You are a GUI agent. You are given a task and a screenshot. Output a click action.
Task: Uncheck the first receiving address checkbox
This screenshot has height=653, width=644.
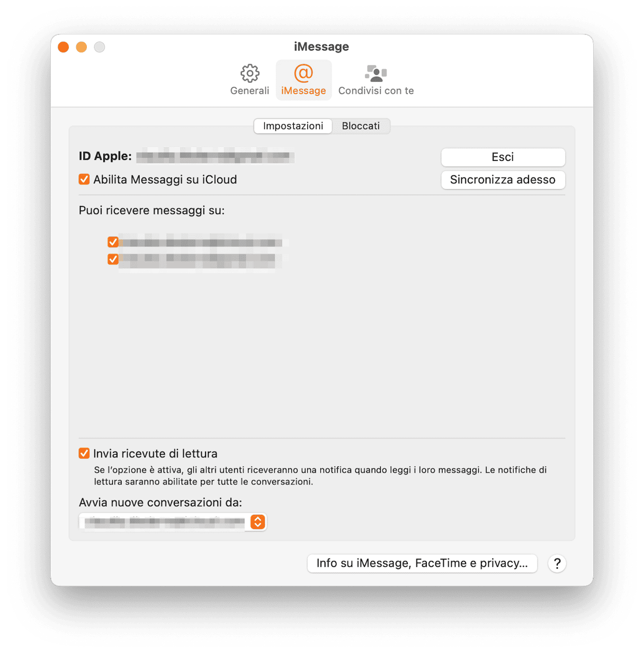click(113, 242)
